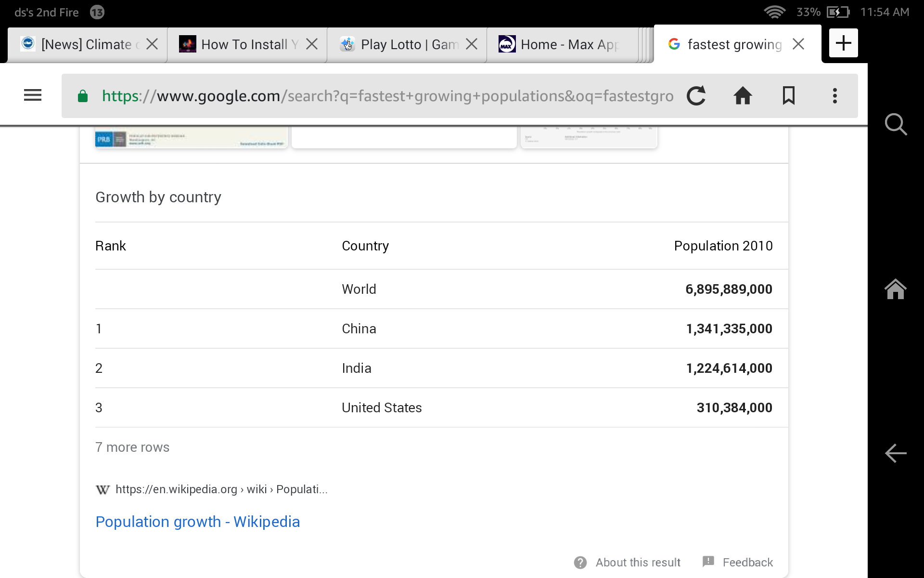Click the About this result question-mark icon
The image size is (924, 578).
pyautogui.click(x=580, y=563)
